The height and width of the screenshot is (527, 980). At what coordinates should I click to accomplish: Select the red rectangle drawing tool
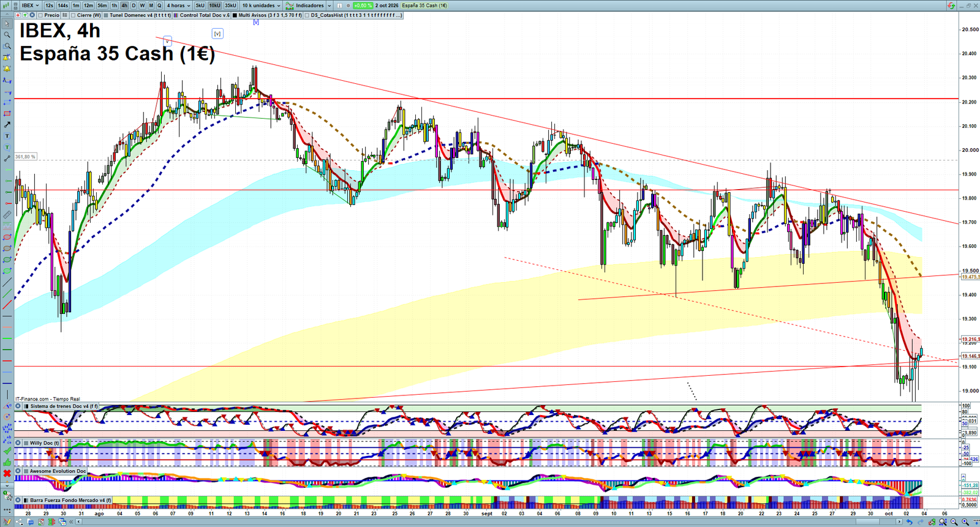pos(7,113)
